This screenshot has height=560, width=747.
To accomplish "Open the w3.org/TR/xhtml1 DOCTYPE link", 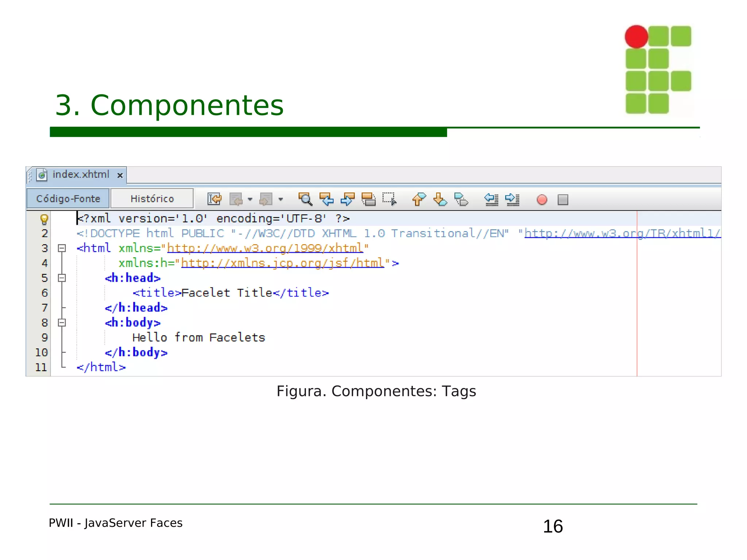I will 622,233.
